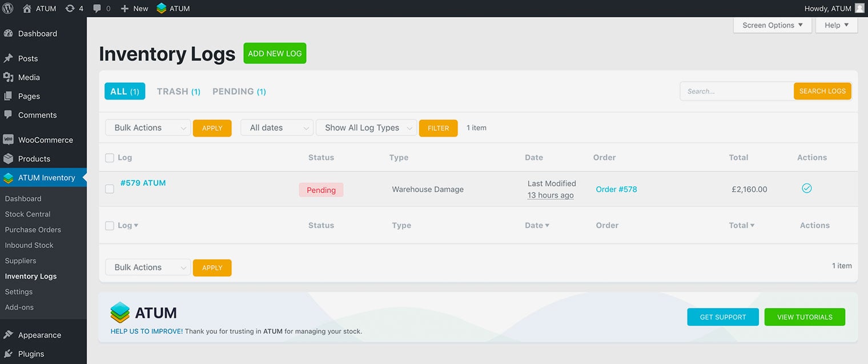Click the Pages icon in sidebar

tap(8, 96)
